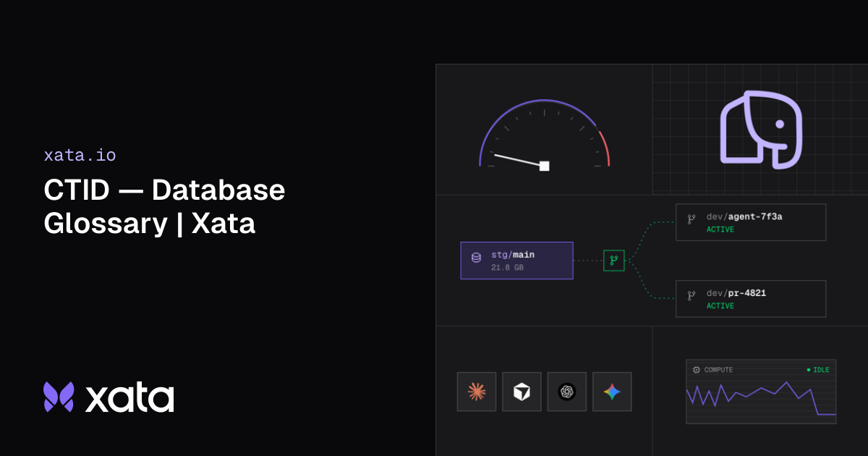Click the Xata butterfly logo icon
Image resolution: width=868 pixels, height=456 pixels.
tap(59, 397)
